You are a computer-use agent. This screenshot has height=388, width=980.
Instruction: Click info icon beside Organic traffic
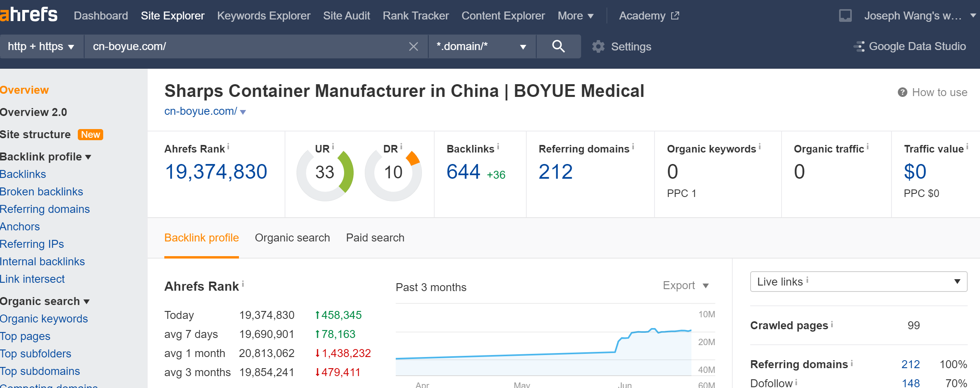[868, 147]
